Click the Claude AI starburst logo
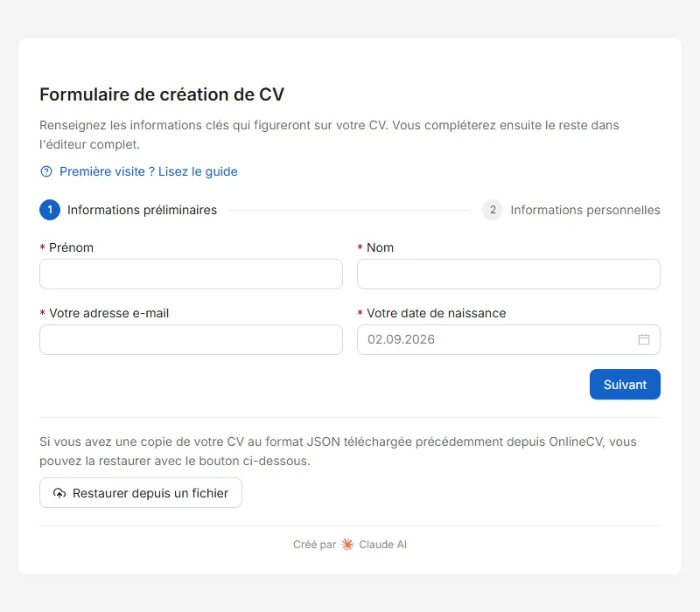This screenshot has width=700, height=612. click(x=347, y=545)
